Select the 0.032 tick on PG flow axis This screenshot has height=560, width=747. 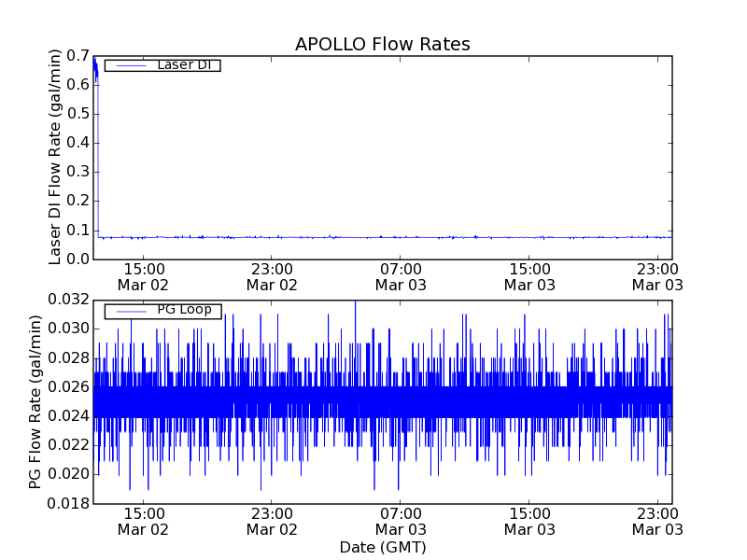(x=70, y=300)
